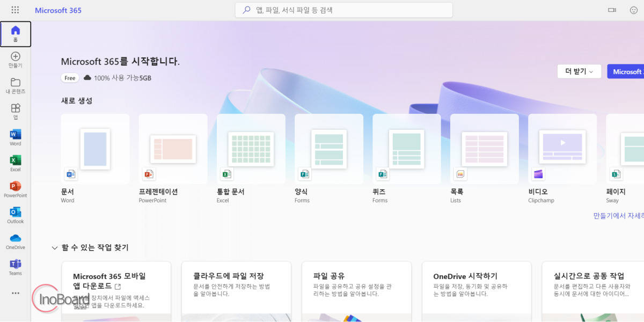Click the Microsoft 365를 시작합니다 heading
This screenshot has height=322, width=644.
pyautogui.click(x=120, y=61)
